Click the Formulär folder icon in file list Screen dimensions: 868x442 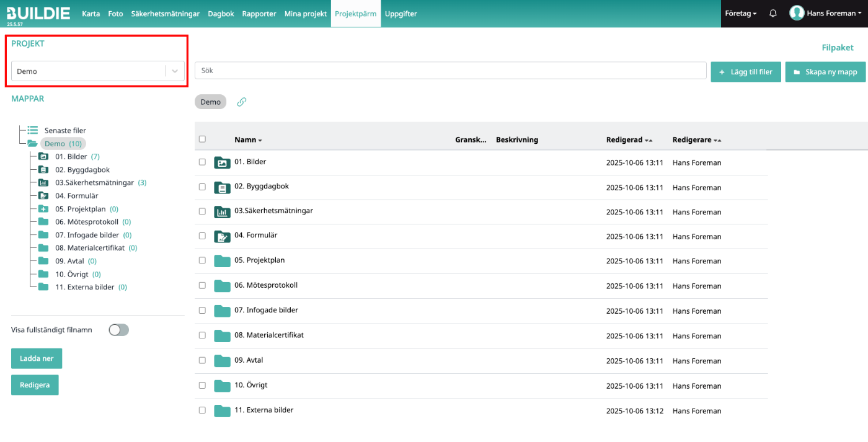coord(222,236)
